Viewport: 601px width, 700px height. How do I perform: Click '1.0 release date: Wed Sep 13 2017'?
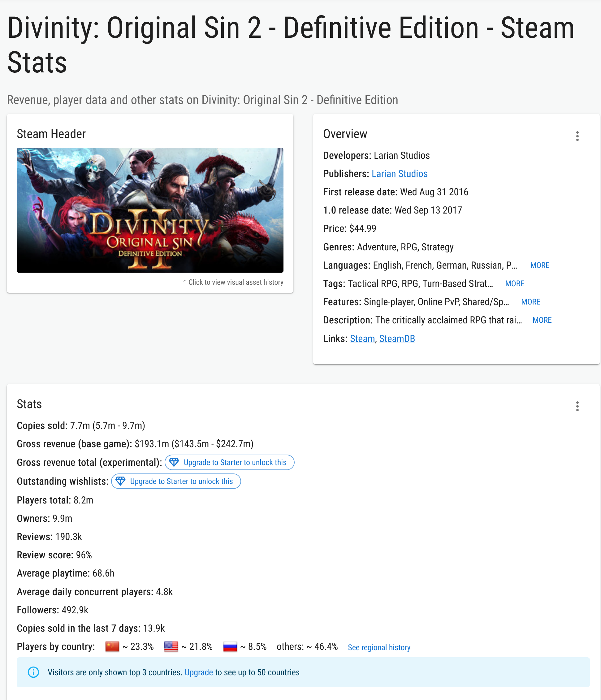392,210
